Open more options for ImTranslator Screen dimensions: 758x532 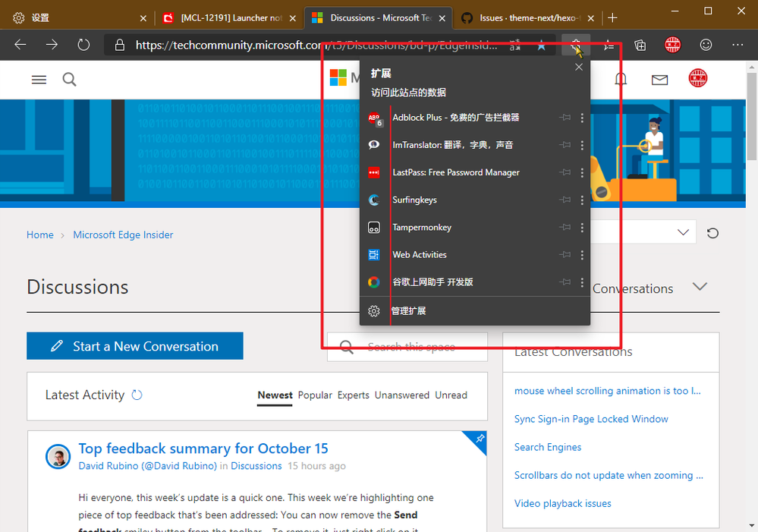582,145
